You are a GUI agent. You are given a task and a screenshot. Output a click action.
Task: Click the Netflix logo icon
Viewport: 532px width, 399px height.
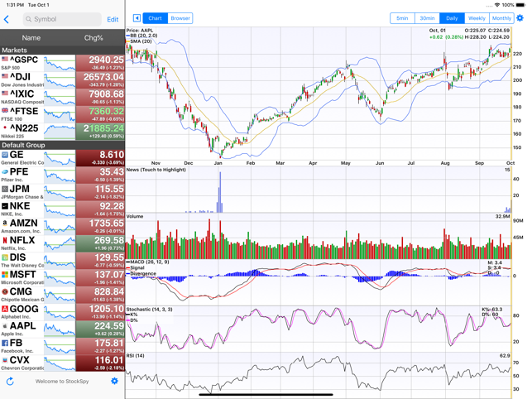tap(5, 240)
